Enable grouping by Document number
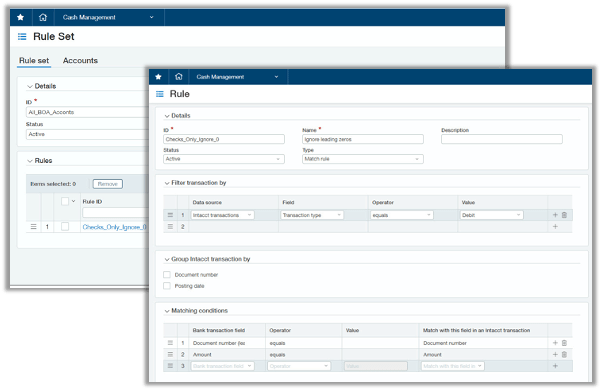 point(167,275)
